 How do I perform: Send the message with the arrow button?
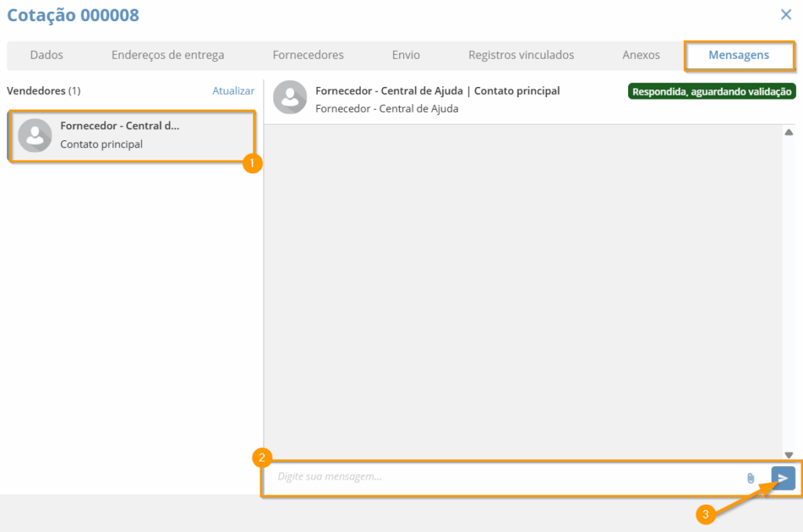(x=783, y=478)
